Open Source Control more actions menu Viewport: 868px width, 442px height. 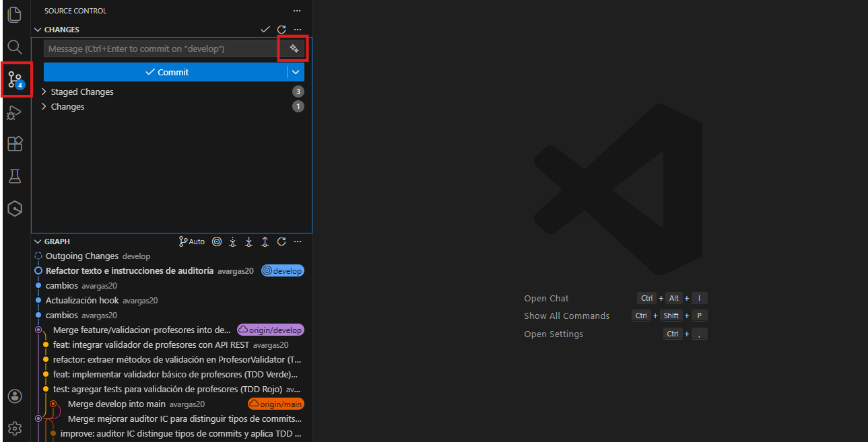pos(297,11)
